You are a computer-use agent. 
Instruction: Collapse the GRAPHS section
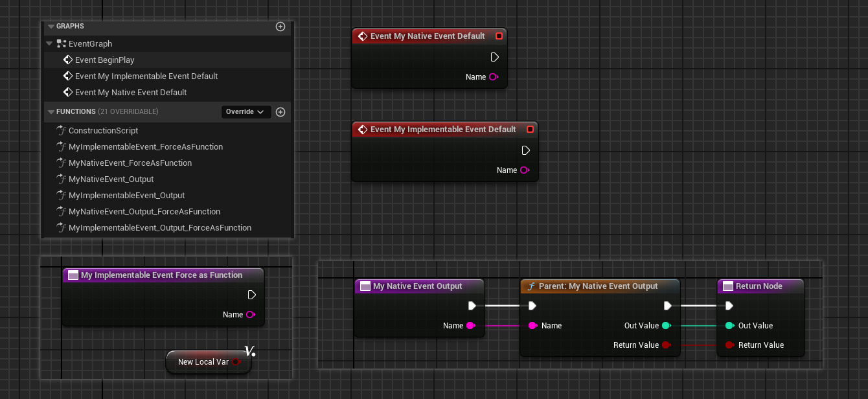click(51, 27)
